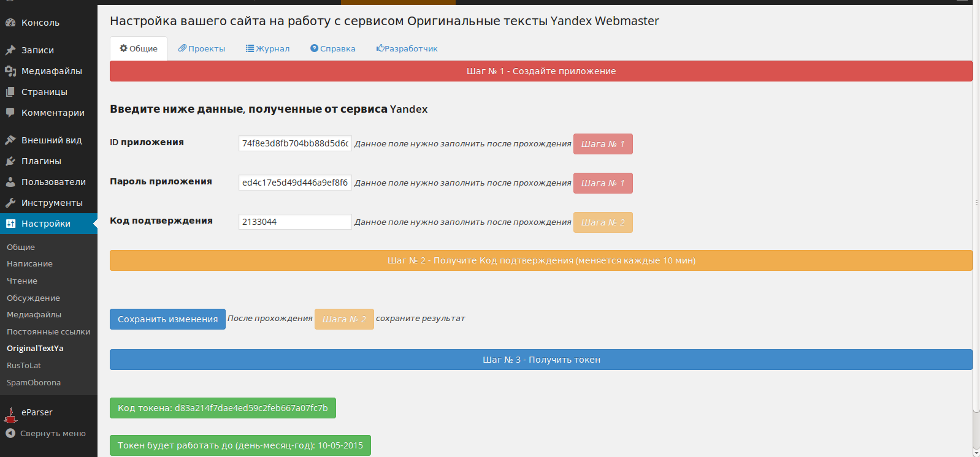
Task: Open OriginalTextYa submenu item
Action: coord(35,348)
